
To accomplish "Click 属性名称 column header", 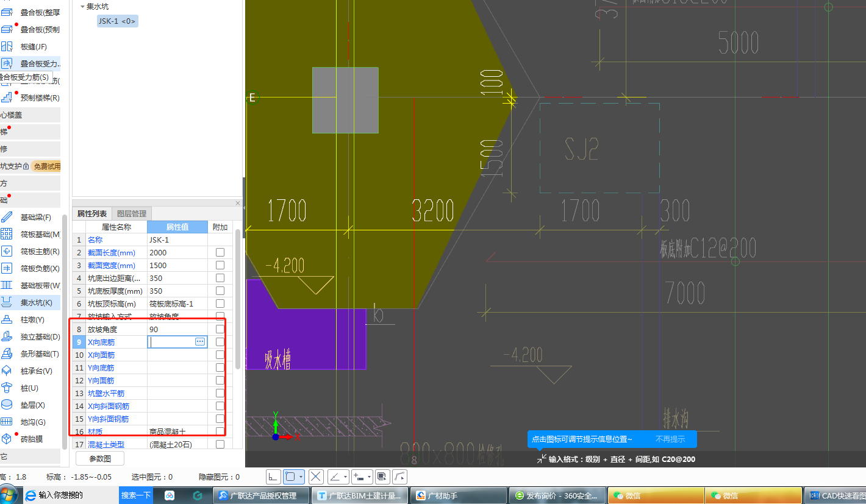I will click(x=116, y=227).
